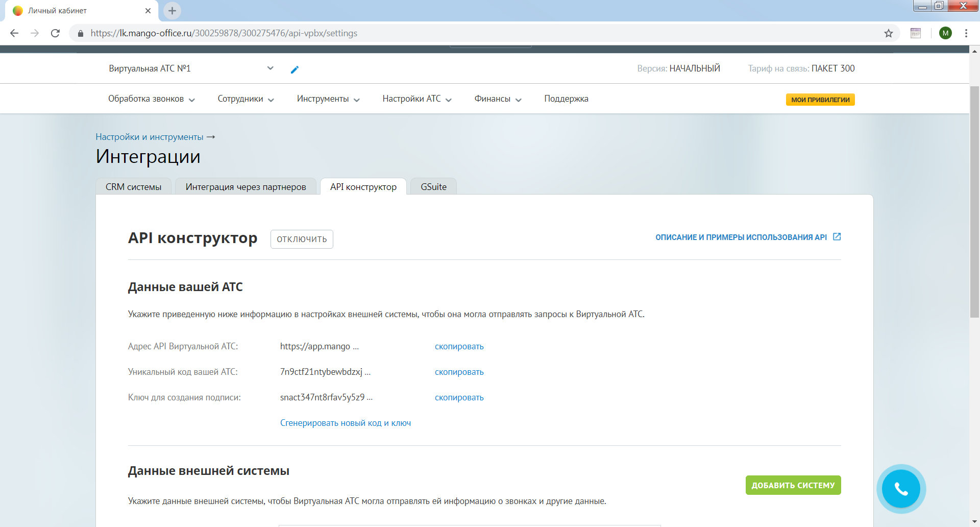Click Версия: НАЧАЛЬНЫЙ text

click(x=678, y=68)
